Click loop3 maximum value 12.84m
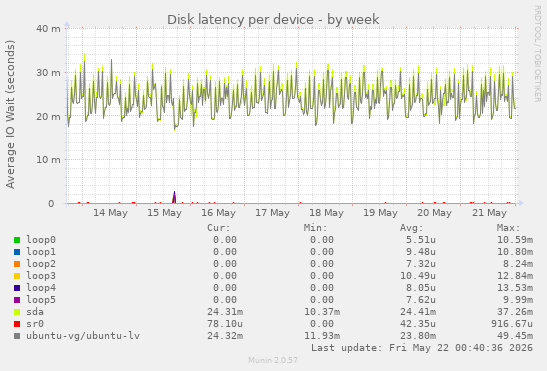 (x=515, y=276)
